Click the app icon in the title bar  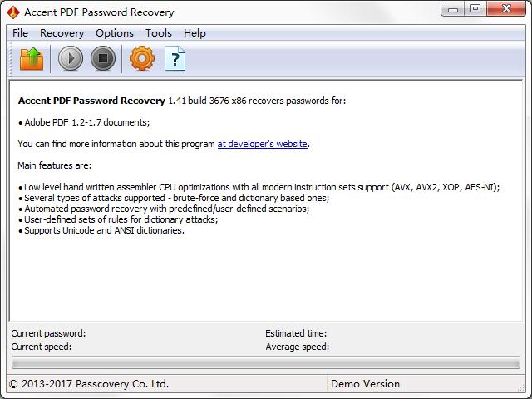pyautogui.click(x=12, y=11)
